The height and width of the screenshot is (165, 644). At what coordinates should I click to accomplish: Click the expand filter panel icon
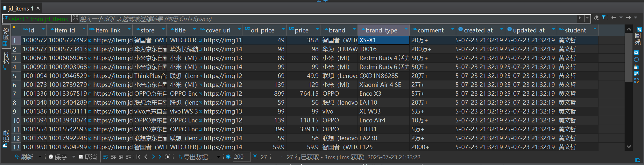tap(75, 18)
